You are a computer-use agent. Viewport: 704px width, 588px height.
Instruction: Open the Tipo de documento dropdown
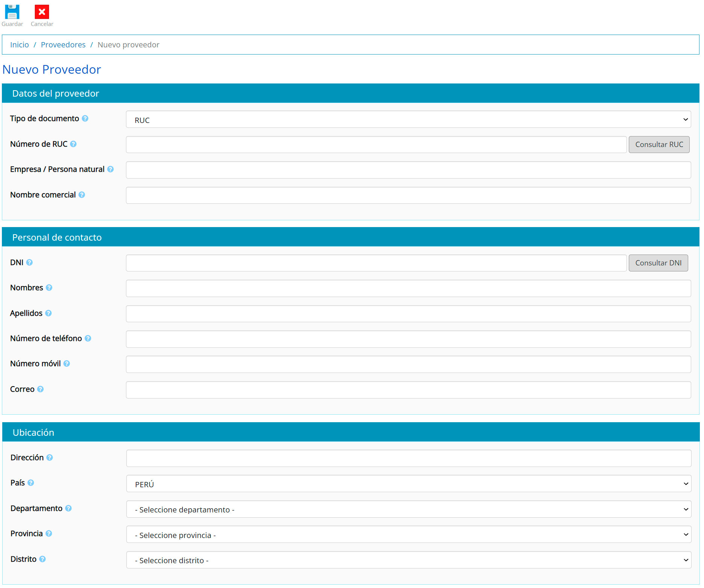pyautogui.click(x=408, y=120)
